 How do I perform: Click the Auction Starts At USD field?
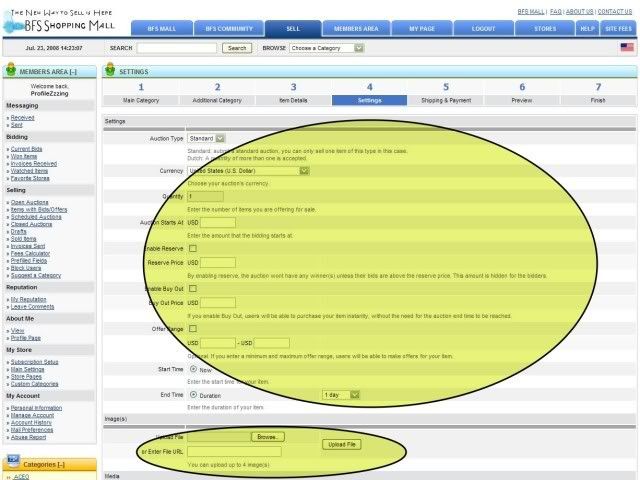click(x=218, y=222)
